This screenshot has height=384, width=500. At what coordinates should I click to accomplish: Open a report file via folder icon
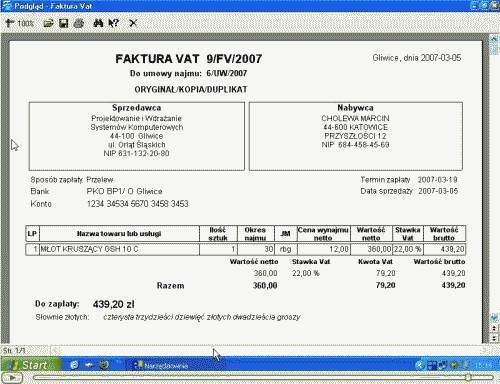tap(48, 23)
